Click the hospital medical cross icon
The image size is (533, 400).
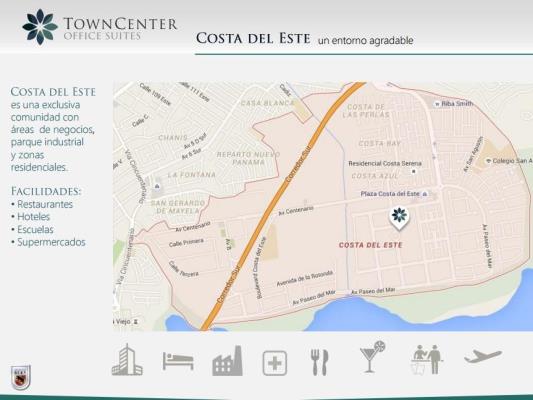tap(275, 363)
